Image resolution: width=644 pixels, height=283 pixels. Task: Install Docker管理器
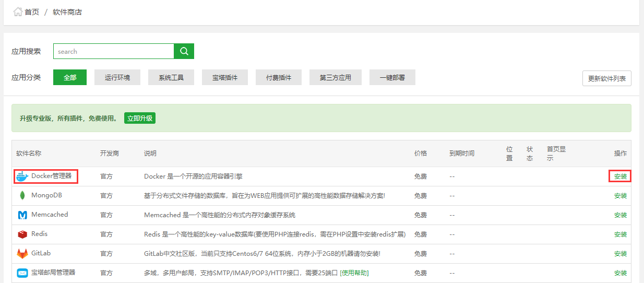coord(621,176)
